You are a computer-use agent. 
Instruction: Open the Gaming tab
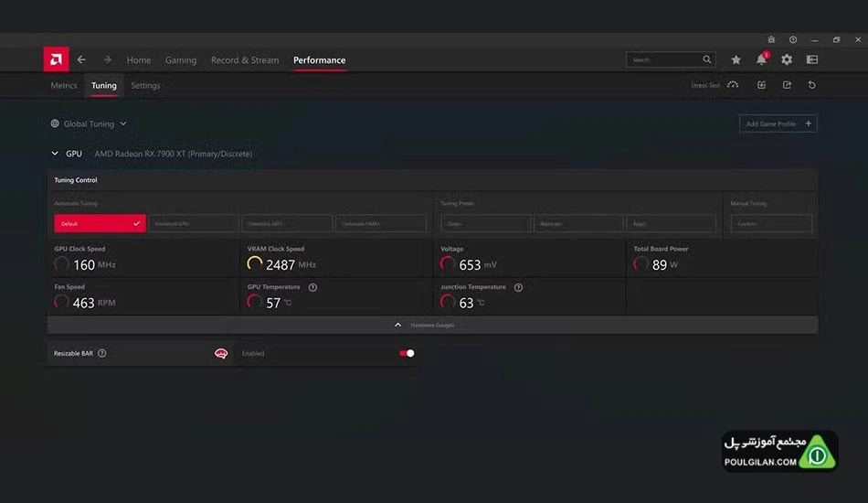(x=181, y=59)
